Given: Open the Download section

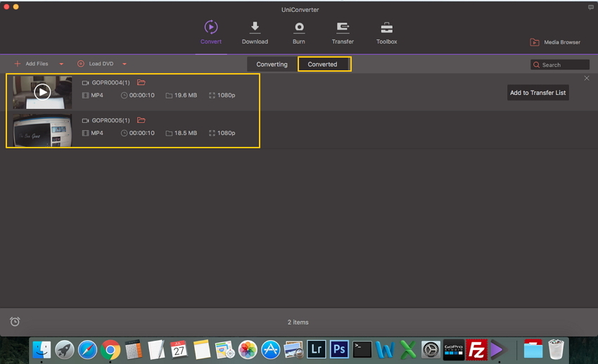Looking at the screenshot, I should point(255,33).
